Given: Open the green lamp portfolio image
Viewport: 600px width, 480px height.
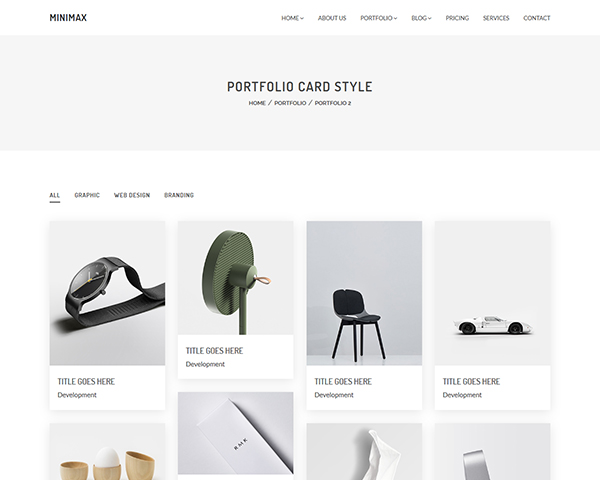Looking at the screenshot, I should (x=236, y=278).
